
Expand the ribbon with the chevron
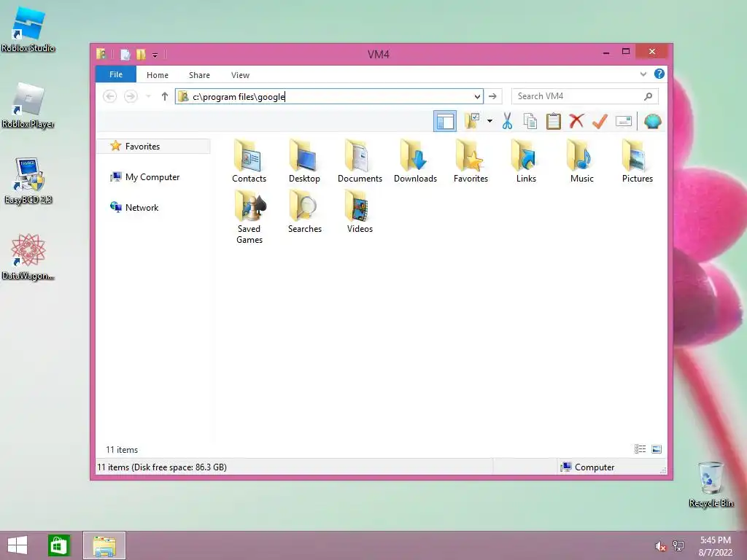coord(643,74)
